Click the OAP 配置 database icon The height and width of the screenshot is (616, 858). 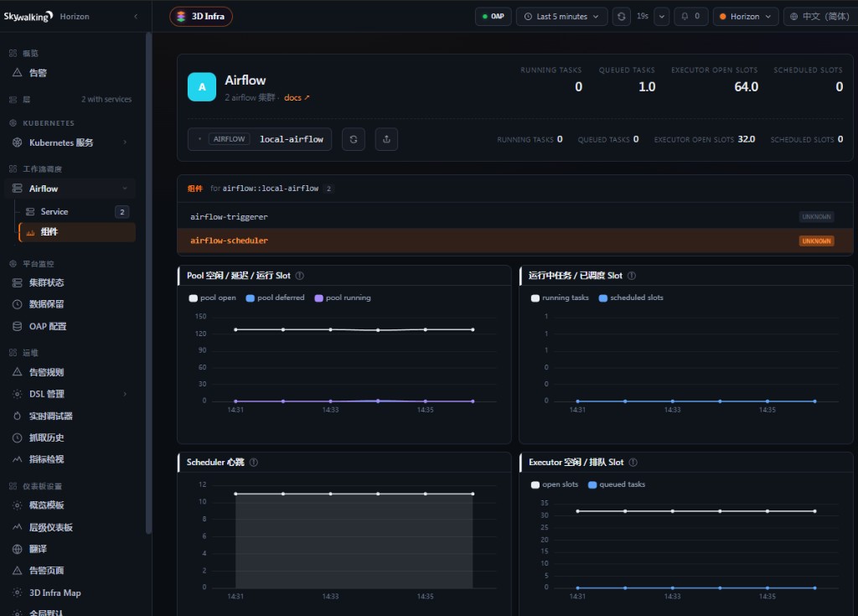click(18, 326)
